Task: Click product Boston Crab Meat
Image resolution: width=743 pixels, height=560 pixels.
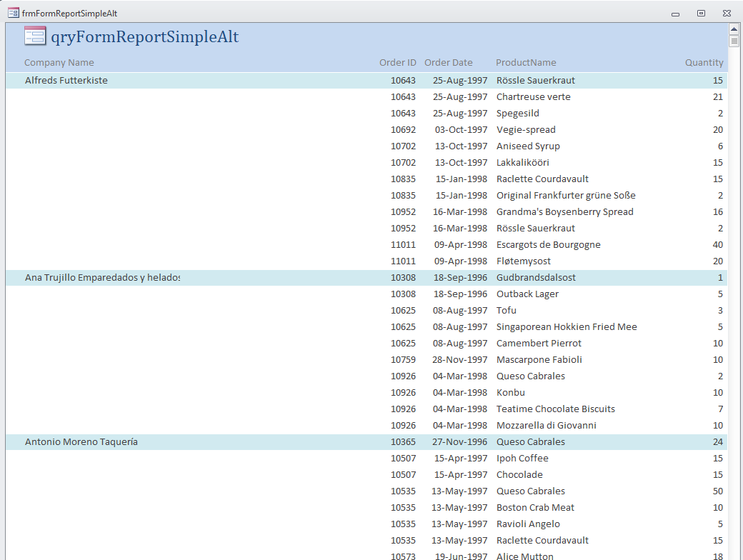Action: (x=535, y=507)
